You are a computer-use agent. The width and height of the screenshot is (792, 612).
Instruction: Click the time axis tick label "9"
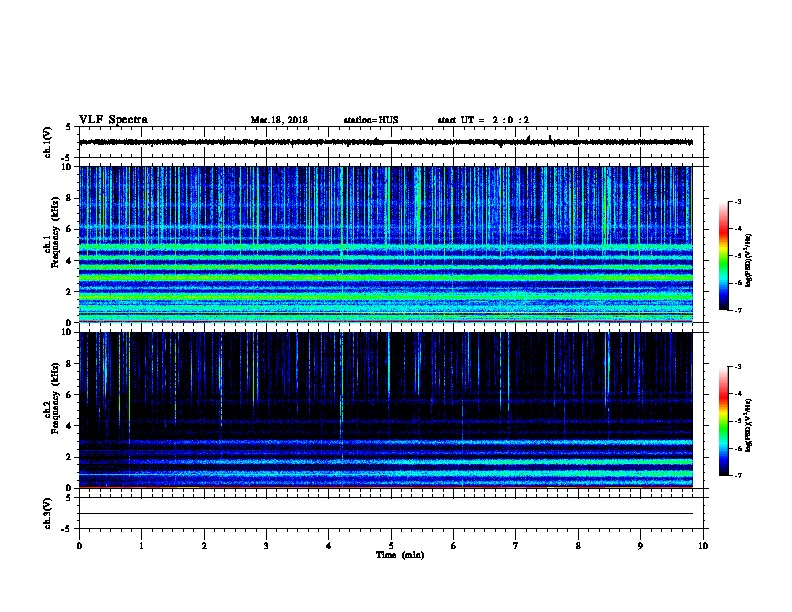coord(640,545)
